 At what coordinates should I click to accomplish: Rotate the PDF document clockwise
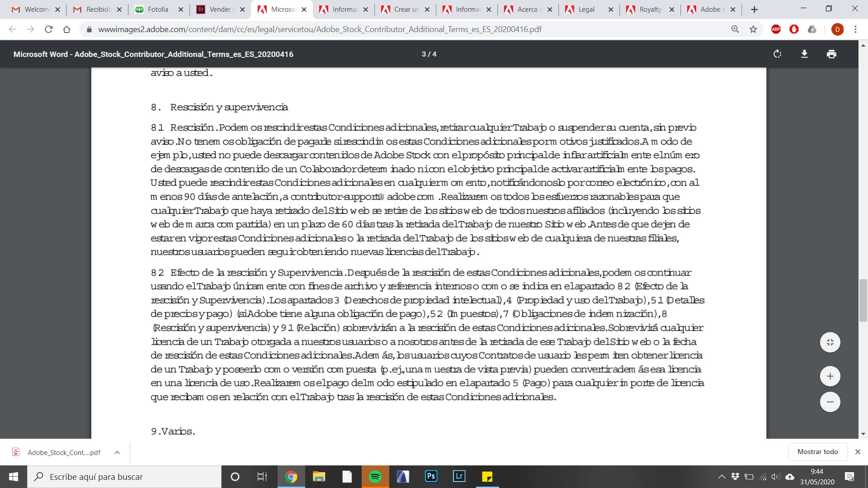[777, 54]
